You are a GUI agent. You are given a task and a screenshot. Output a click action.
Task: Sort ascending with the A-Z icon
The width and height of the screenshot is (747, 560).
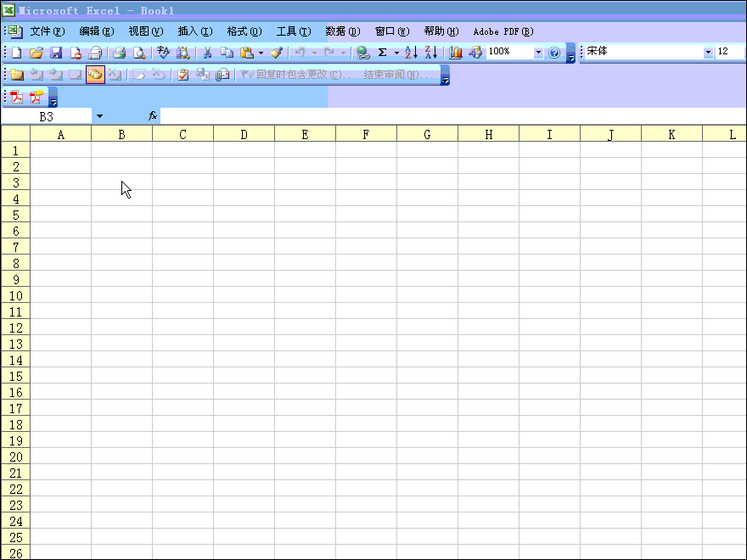coord(411,53)
